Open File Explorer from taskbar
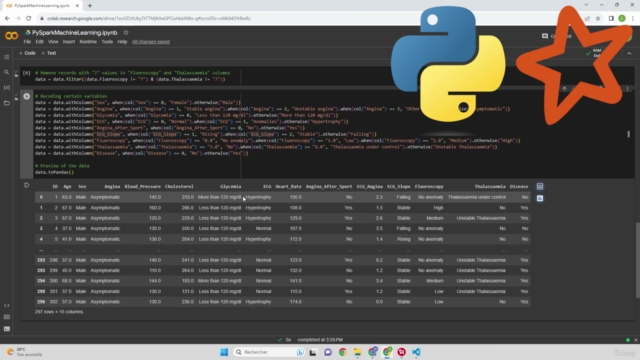 [358, 352]
